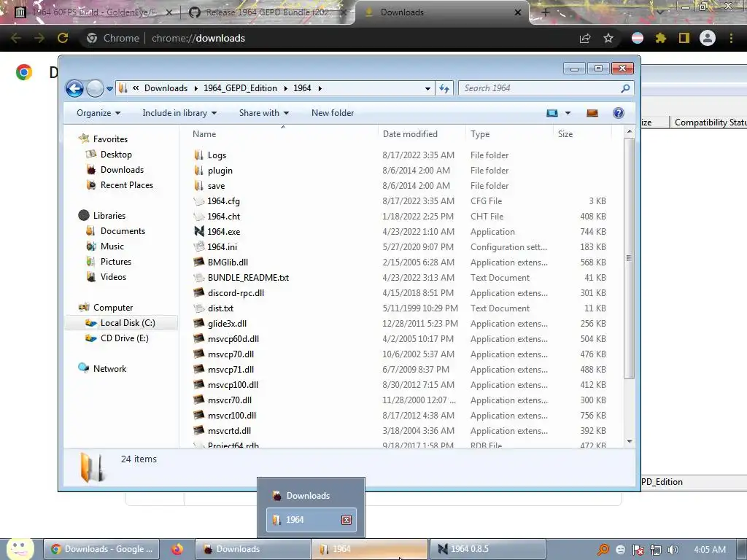Viewport: 747px width, 560px height.
Task: Select the plugin folder icon
Action: coord(198,170)
